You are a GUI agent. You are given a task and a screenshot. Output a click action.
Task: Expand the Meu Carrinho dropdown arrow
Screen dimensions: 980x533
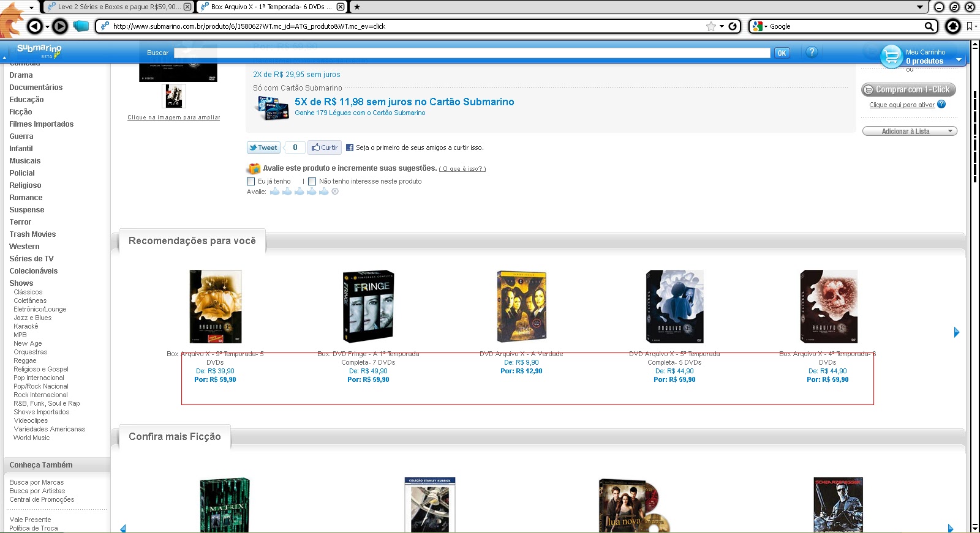tap(959, 60)
